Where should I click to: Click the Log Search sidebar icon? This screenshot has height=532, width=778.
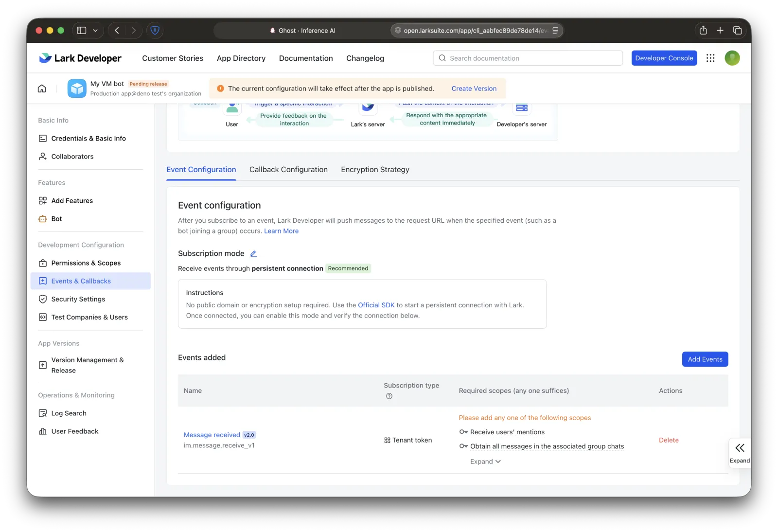(x=43, y=413)
